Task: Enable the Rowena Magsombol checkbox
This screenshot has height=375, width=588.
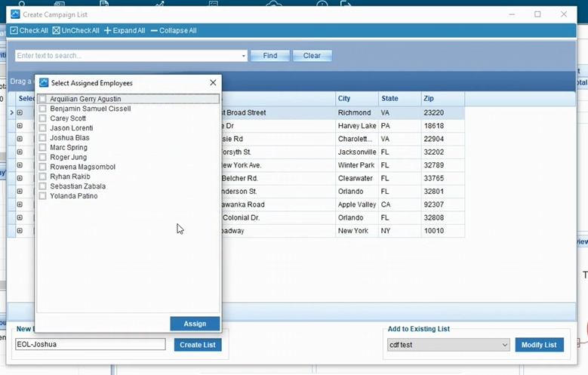Action: click(x=43, y=167)
